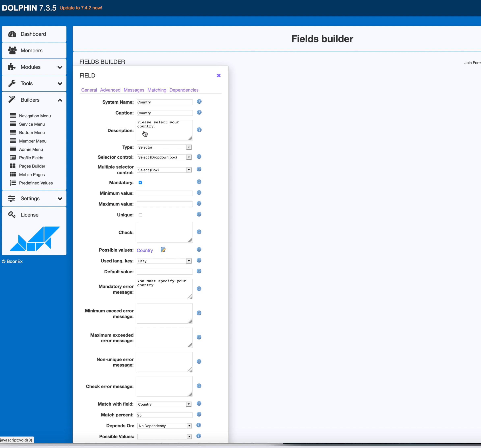Uncheck the Mandatory checkbox
481x448 pixels.
(x=140, y=183)
